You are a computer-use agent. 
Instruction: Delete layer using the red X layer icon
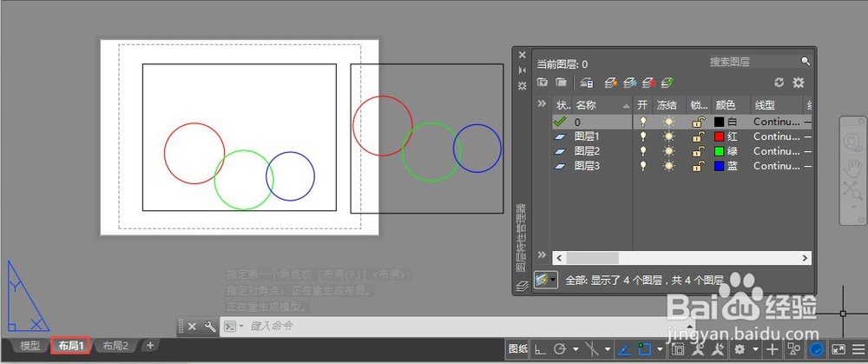pos(648,83)
